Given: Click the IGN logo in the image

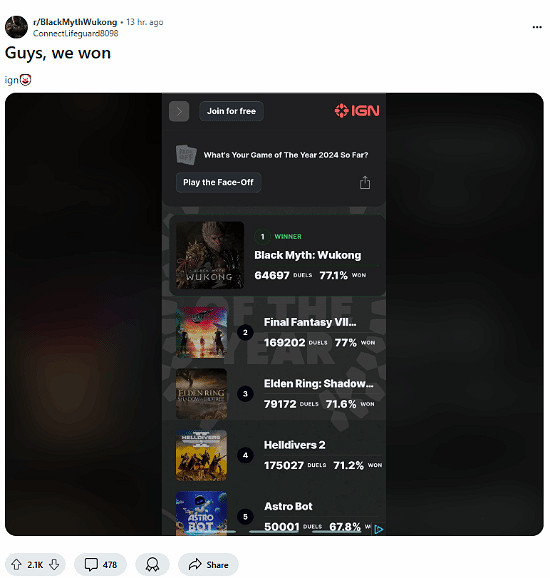Looking at the screenshot, I should coord(357,110).
